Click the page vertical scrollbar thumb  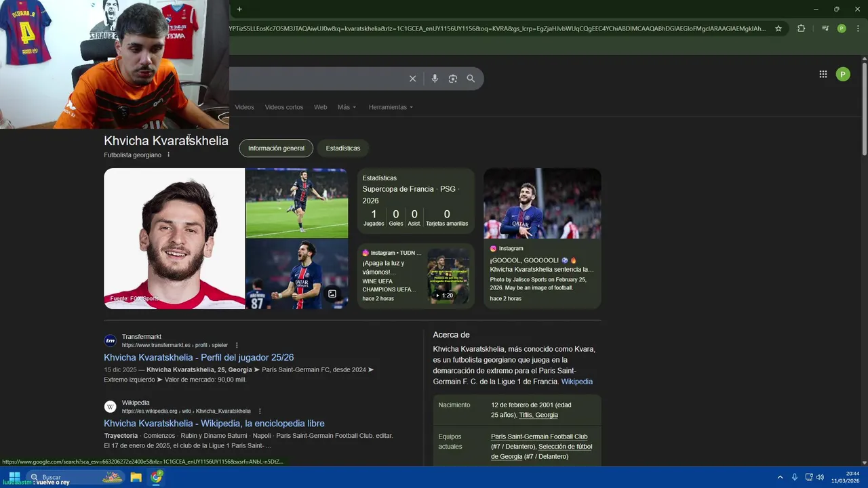coord(864,108)
